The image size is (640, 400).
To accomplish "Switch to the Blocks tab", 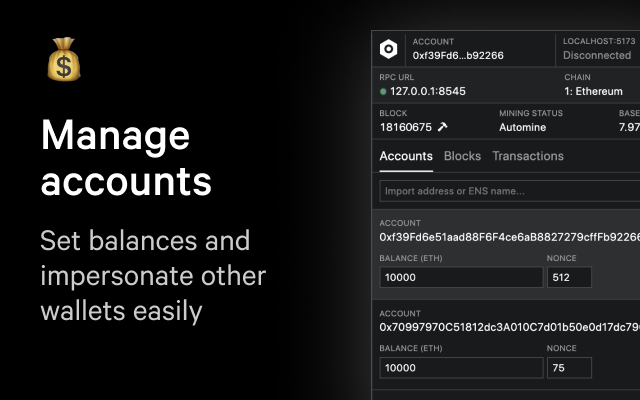I will click(x=462, y=156).
